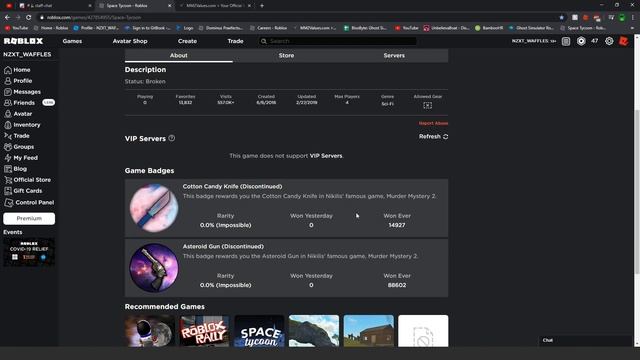Click the page vertical scrollbar
The image size is (640, 360).
click(x=637, y=191)
